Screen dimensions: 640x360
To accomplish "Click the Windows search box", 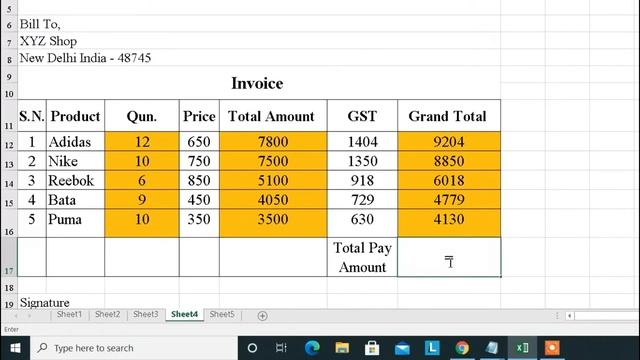I will point(134,348).
